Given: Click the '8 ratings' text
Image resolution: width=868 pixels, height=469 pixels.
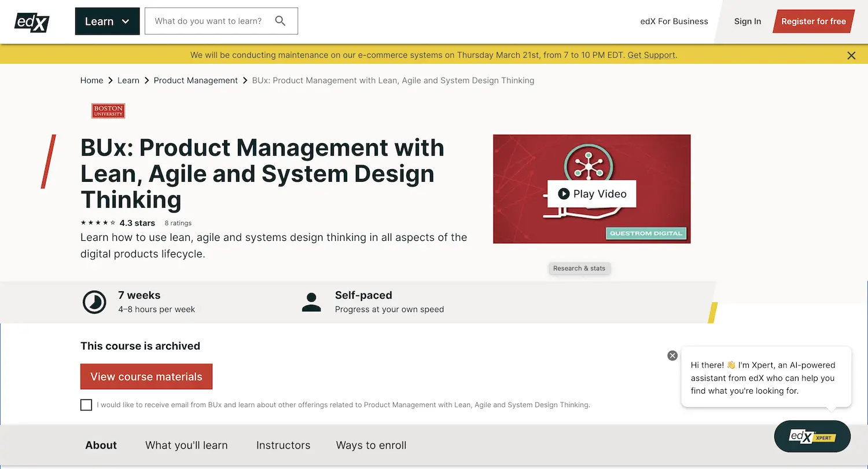Looking at the screenshot, I should [x=178, y=223].
